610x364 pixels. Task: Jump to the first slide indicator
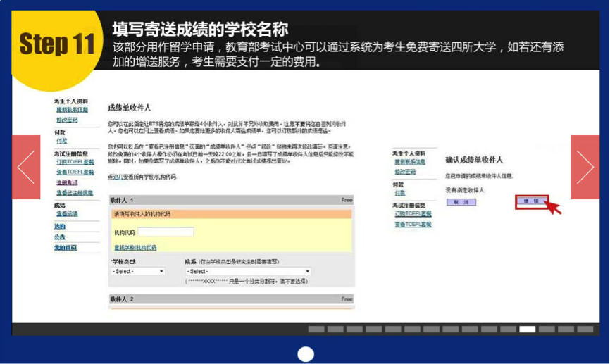pos(316,330)
